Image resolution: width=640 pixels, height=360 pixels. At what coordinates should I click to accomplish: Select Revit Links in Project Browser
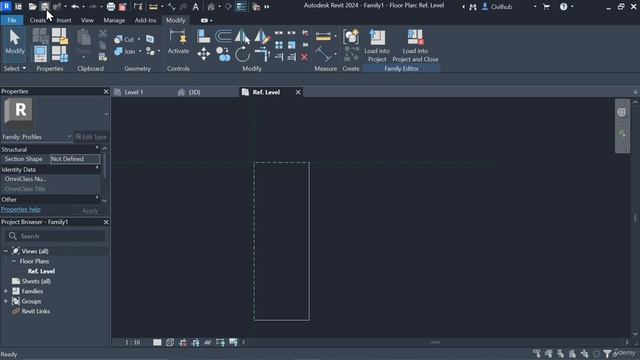36,311
